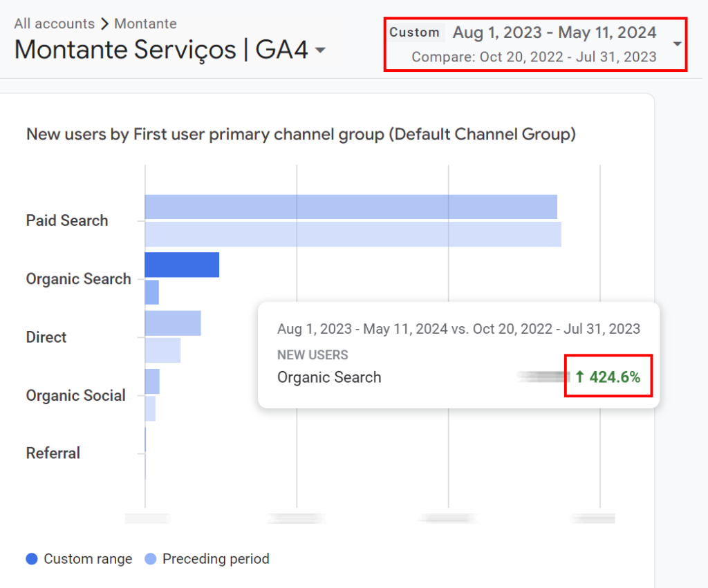Select the Aug 1, 2023 - May 11, 2024 range
This screenshot has height=588, width=708.
(x=555, y=32)
